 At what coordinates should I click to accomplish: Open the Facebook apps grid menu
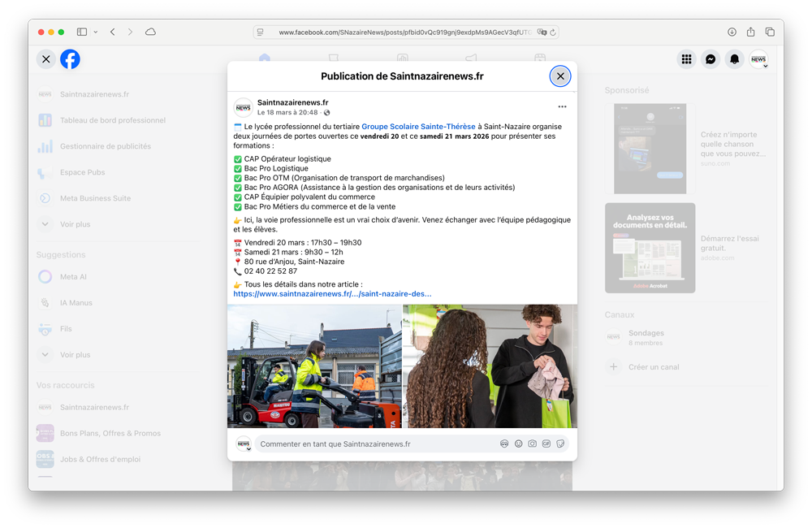(x=687, y=59)
